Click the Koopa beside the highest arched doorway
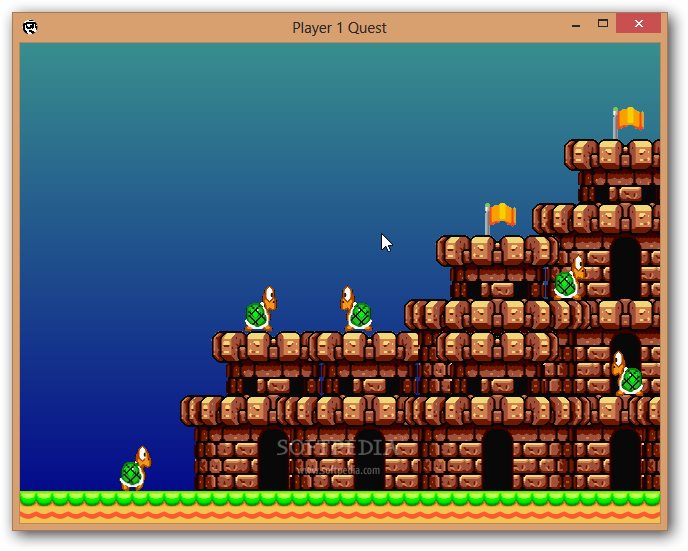Image resolution: width=688 pixels, height=551 pixels. coord(570,278)
